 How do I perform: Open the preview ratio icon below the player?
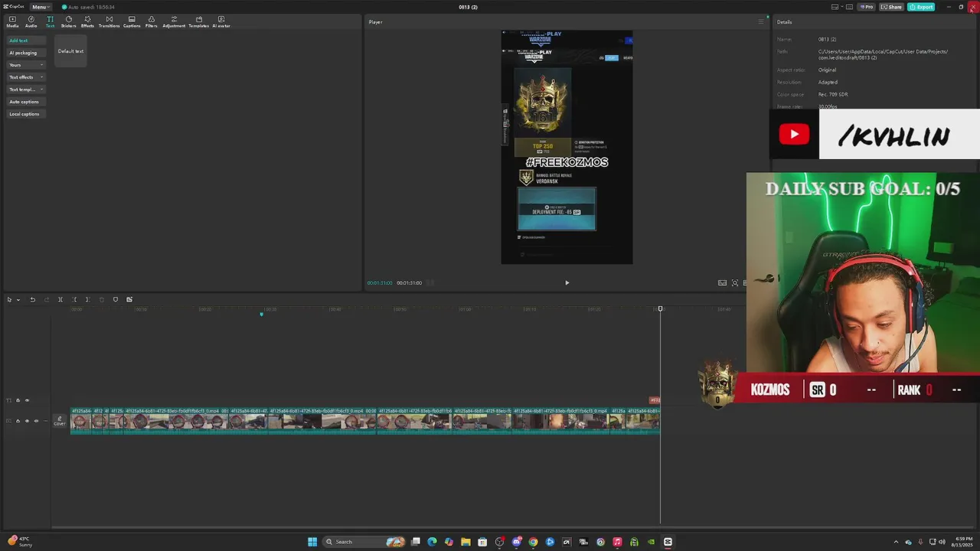point(722,282)
